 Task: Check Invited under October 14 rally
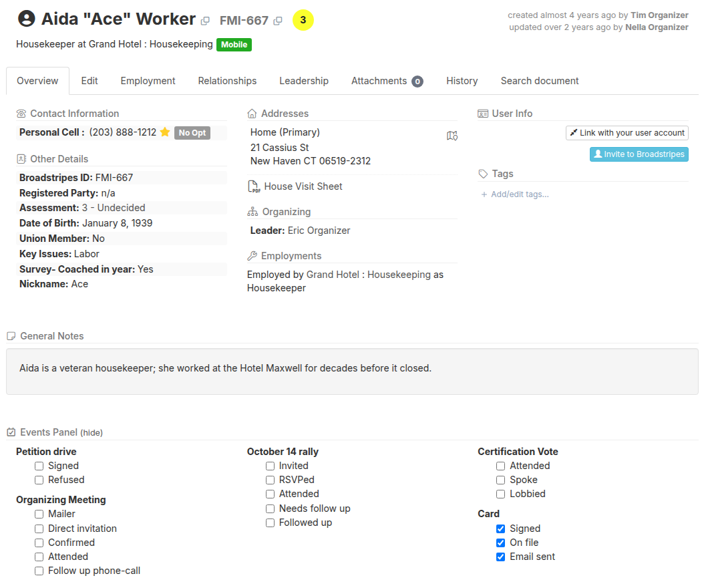tap(271, 466)
